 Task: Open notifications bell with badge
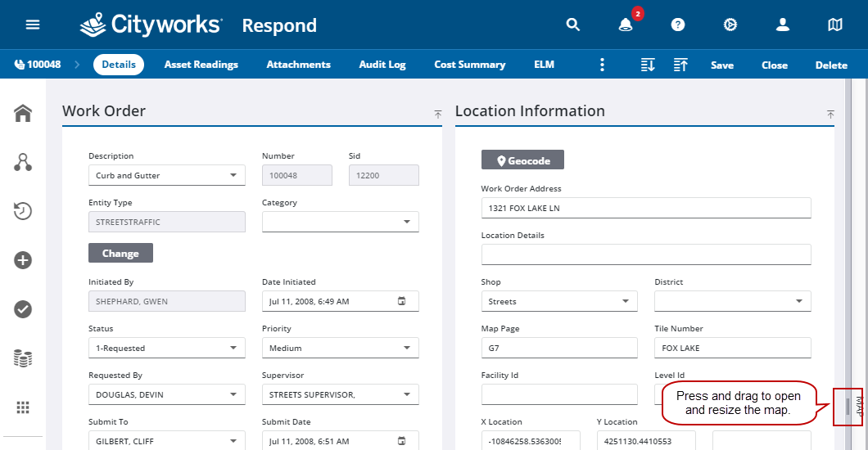coord(626,25)
